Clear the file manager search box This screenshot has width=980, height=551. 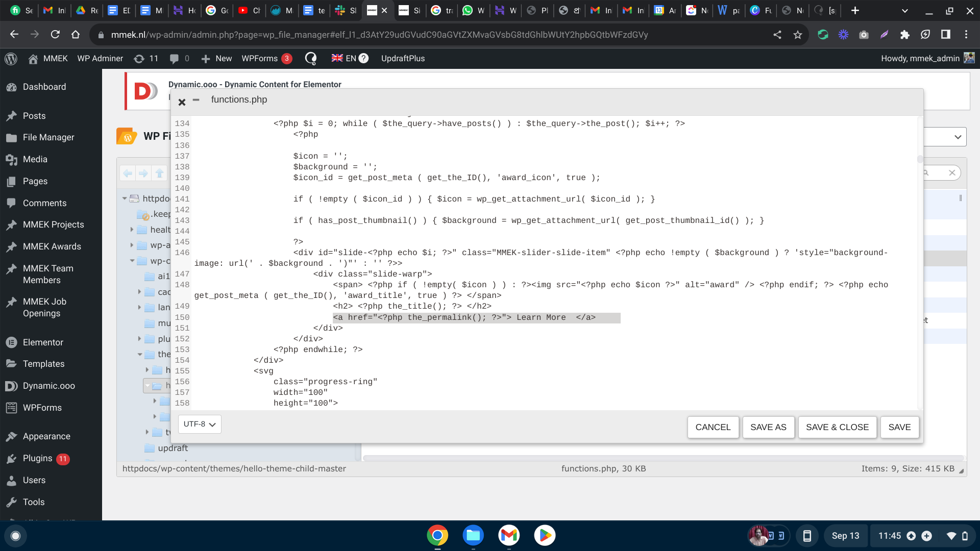952,173
